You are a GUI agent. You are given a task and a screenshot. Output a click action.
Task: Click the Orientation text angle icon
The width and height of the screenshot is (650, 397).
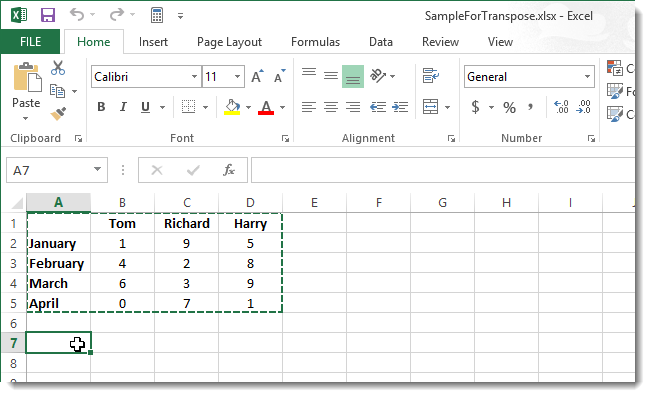click(378, 76)
